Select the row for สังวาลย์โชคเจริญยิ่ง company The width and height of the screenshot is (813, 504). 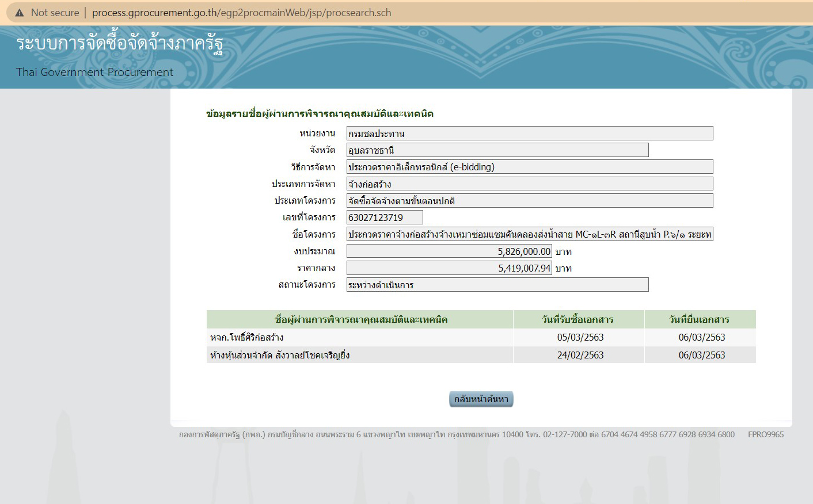[359, 354]
